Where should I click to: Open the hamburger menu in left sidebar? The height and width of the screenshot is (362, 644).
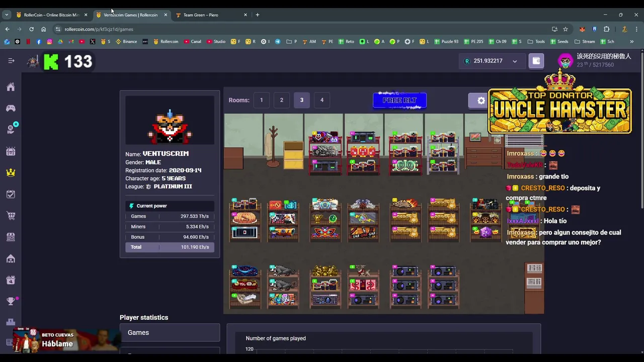click(11, 60)
